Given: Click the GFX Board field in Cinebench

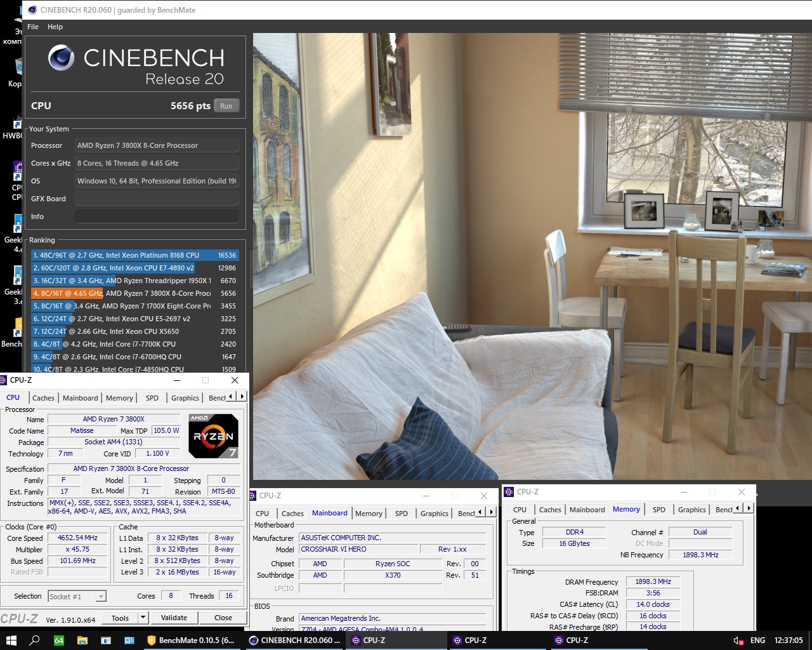Looking at the screenshot, I should click(157, 199).
